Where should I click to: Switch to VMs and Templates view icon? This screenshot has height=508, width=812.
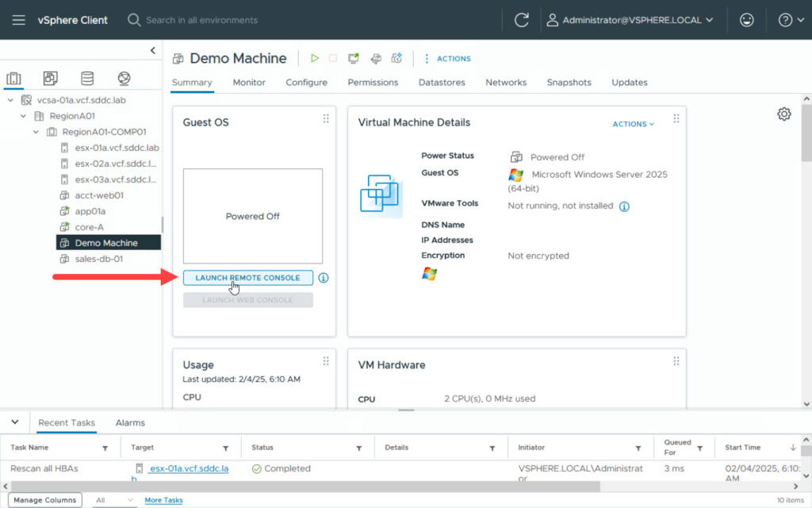[50, 79]
